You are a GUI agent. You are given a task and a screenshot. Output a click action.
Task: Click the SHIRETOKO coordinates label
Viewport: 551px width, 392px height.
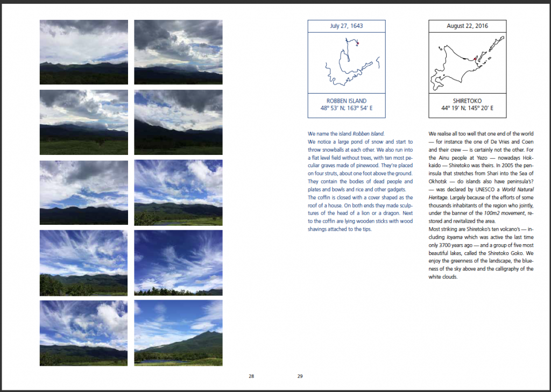(x=467, y=104)
